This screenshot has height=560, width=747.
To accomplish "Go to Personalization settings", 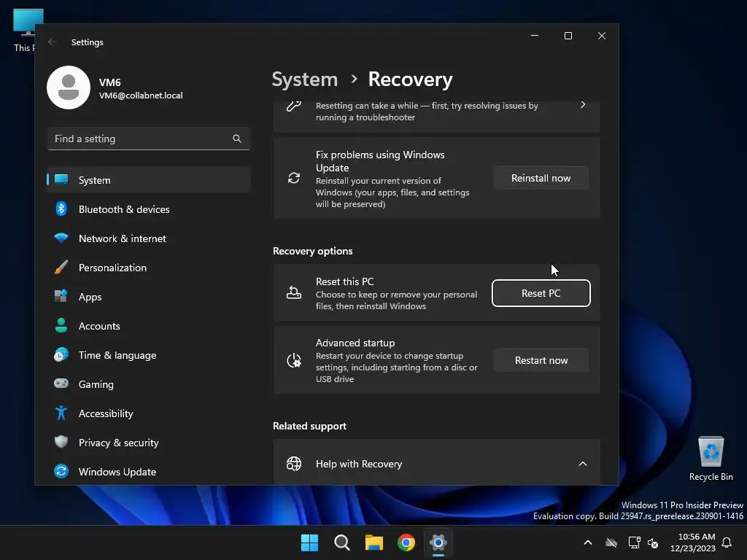I will (149, 267).
